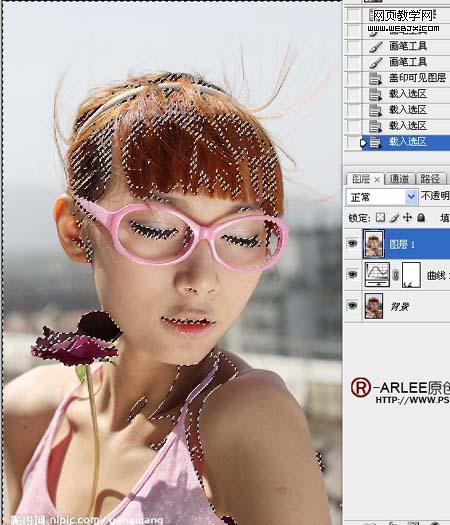Screen dimensions: 450x525
Task: Switch to the 通道 tab
Action: click(399, 179)
